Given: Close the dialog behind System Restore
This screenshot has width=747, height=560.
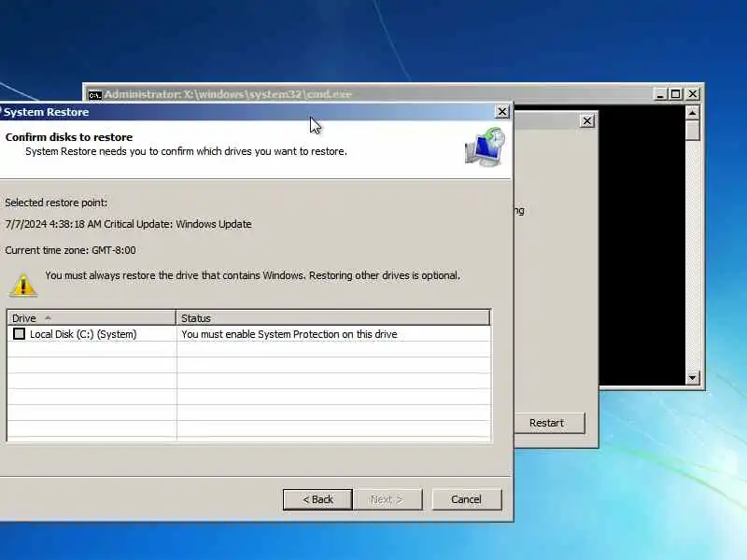Looking at the screenshot, I should pyautogui.click(x=587, y=121).
